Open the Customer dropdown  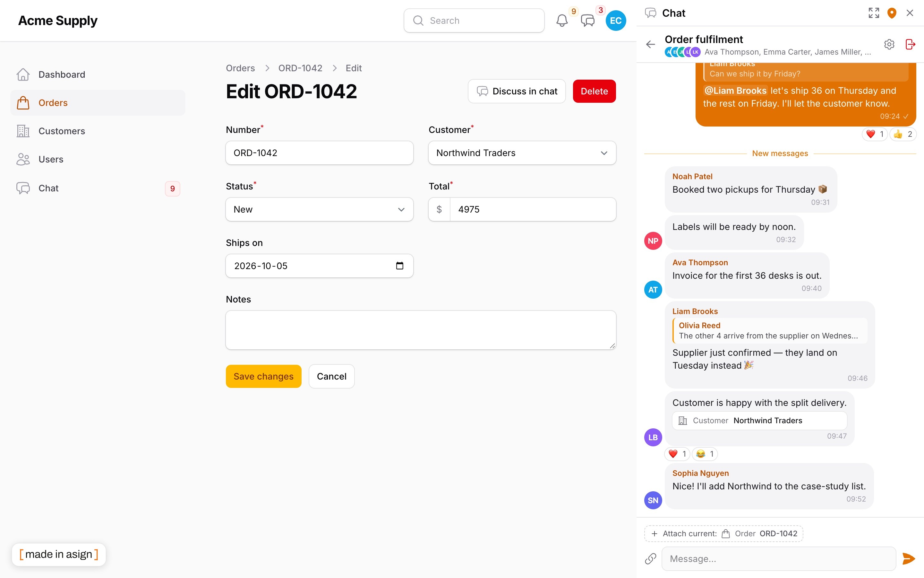click(x=522, y=153)
